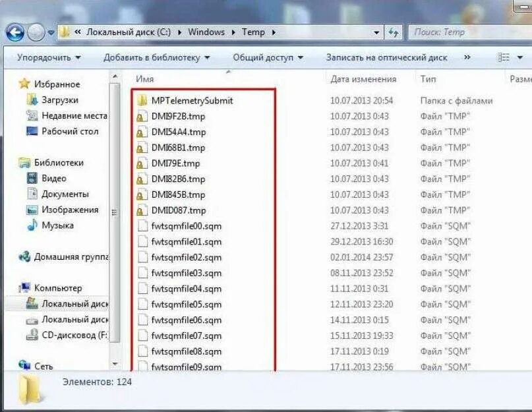Select the DMID087.tmp file icon
This screenshot has width=532, height=412.
point(142,210)
